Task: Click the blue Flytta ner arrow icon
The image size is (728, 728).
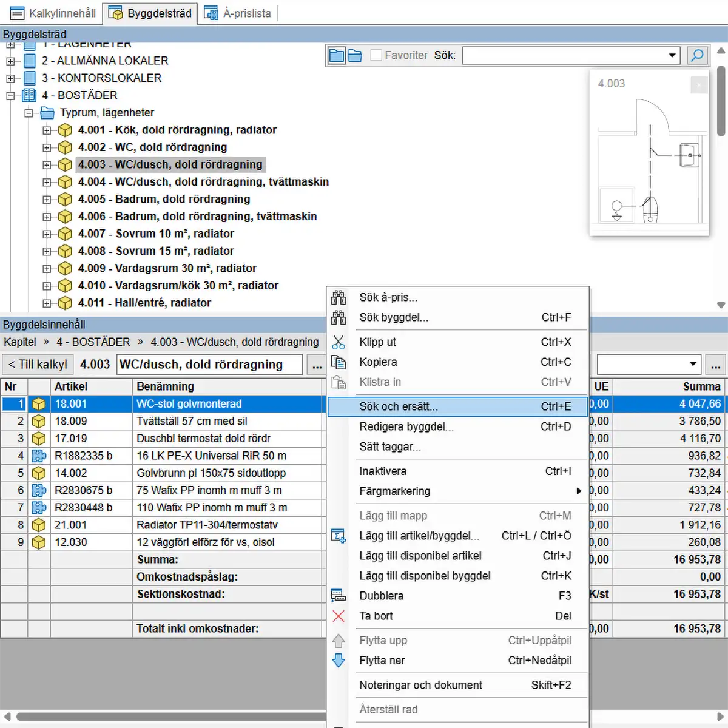Action: (339, 660)
